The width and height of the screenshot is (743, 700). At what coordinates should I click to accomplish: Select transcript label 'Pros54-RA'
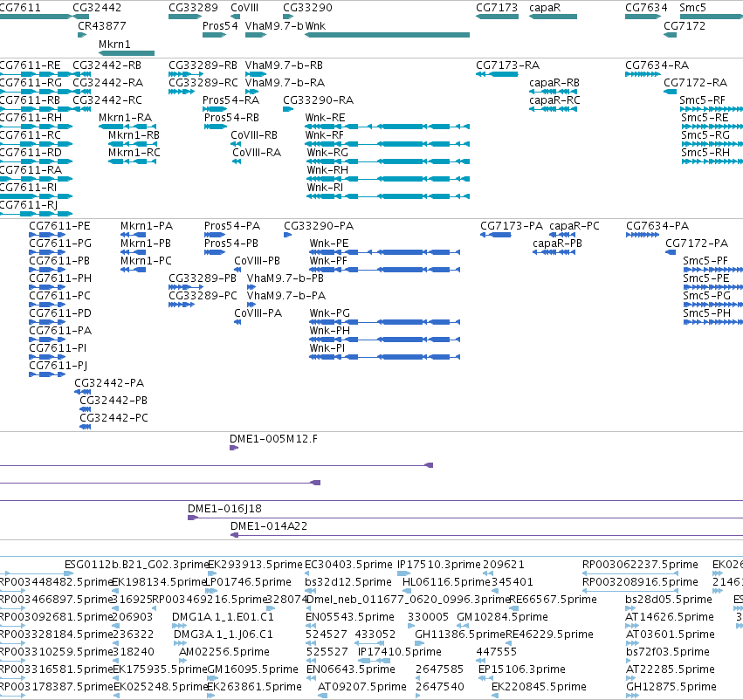(230, 100)
